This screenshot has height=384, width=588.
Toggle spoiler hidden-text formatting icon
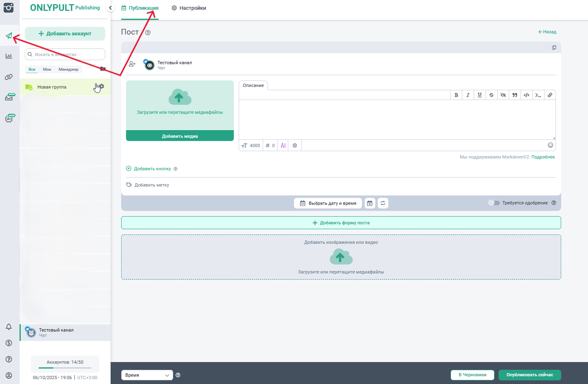pos(503,95)
